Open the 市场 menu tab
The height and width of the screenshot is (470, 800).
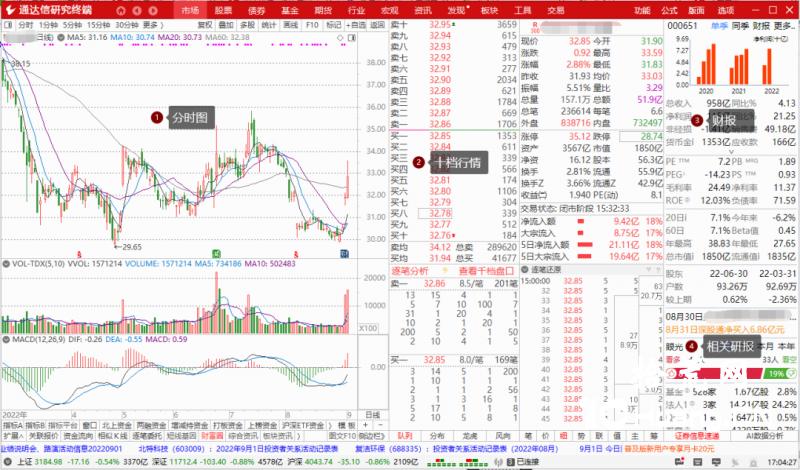point(190,10)
